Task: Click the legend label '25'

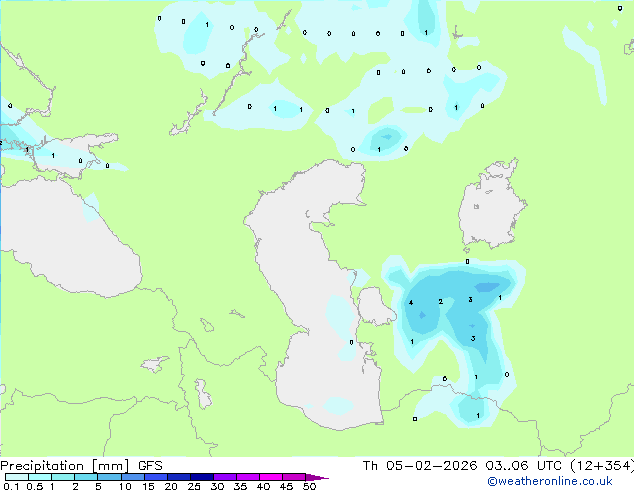Action: pyautogui.click(x=194, y=486)
